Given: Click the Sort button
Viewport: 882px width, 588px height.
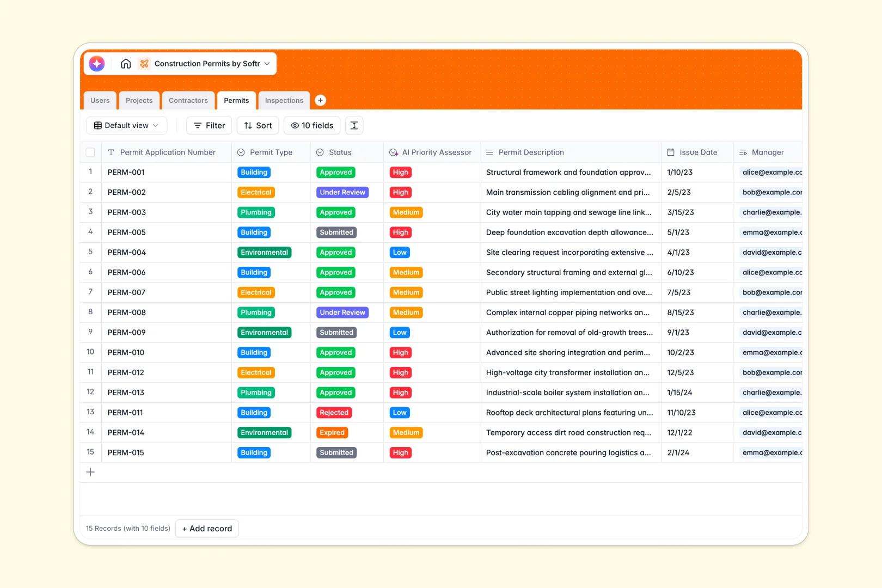Looking at the screenshot, I should pos(258,125).
